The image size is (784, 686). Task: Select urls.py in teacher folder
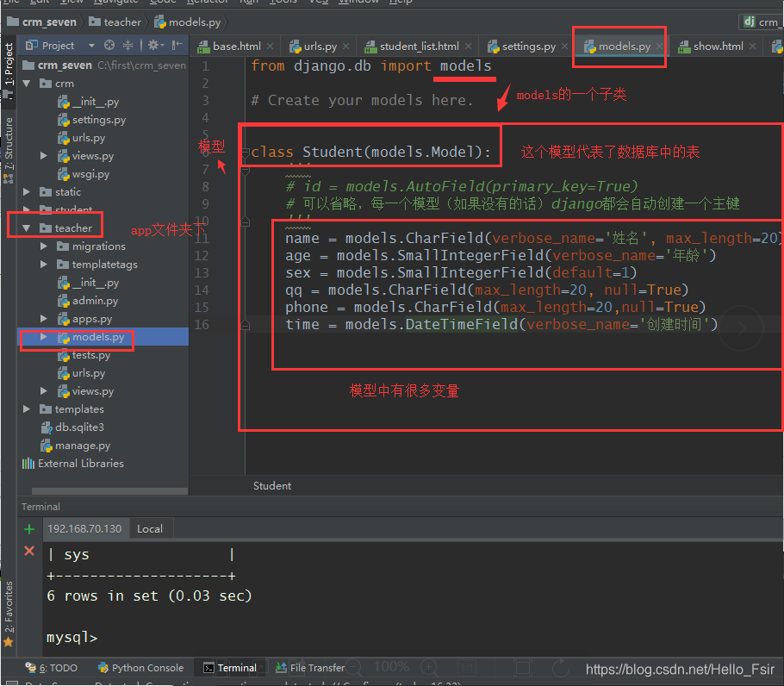coord(81,373)
